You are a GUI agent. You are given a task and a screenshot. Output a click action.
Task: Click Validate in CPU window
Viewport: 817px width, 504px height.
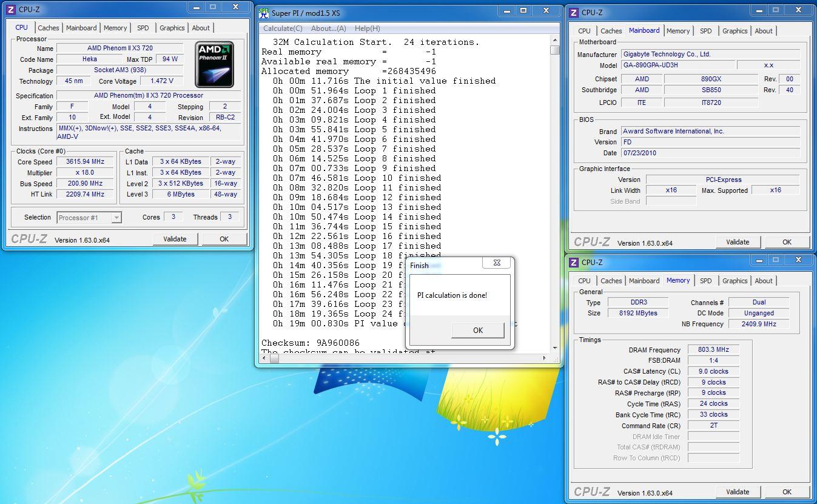(x=175, y=239)
